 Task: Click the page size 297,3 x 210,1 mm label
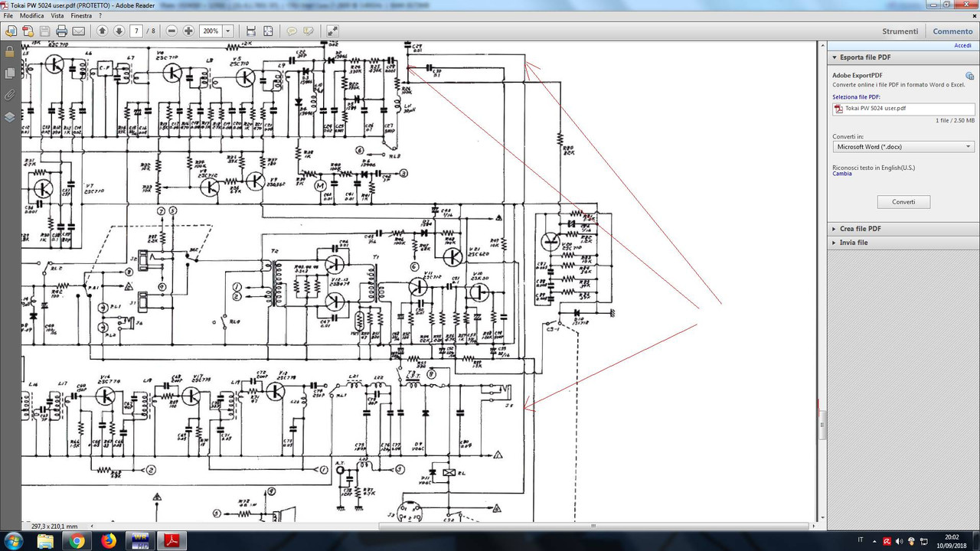pos(54,527)
